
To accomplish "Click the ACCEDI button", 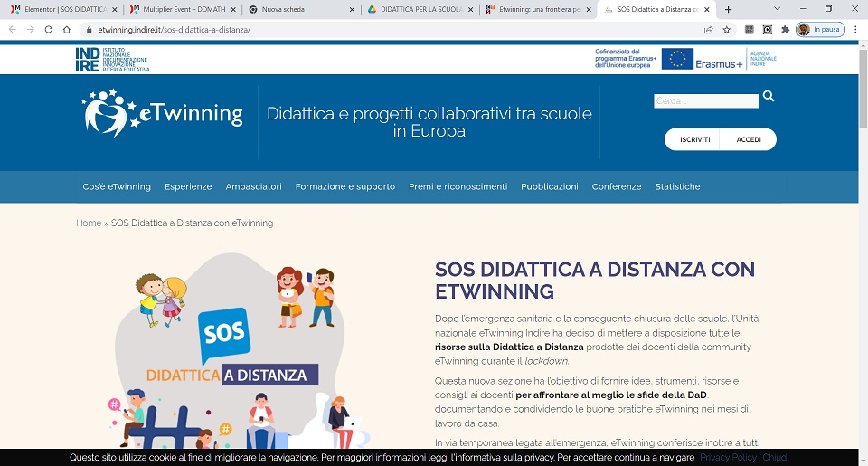I will point(749,139).
